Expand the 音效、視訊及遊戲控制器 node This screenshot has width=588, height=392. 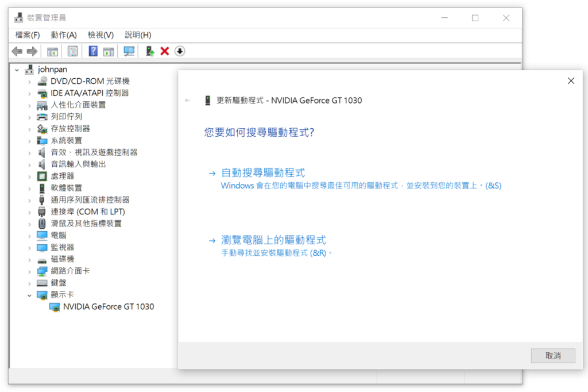tap(29, 153)
